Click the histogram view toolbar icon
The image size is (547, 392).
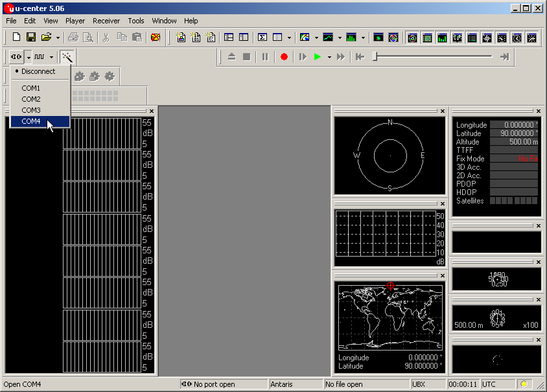pyautogui.click(x=351, y=38)
